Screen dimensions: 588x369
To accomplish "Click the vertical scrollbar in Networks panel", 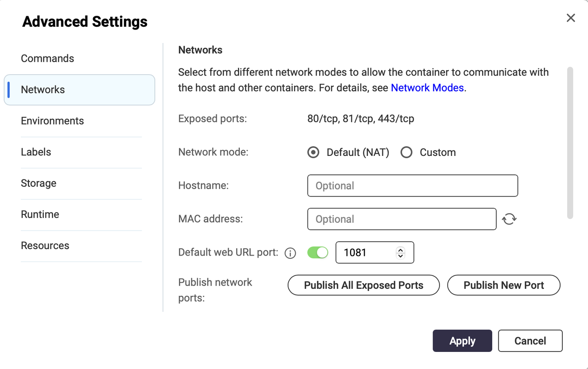I will coord(570,143).
